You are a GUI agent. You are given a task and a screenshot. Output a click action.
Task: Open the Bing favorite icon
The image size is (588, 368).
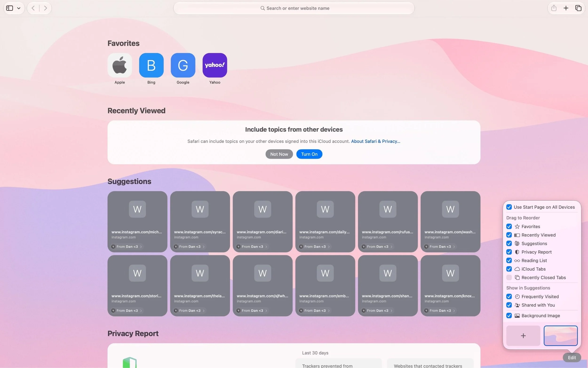(x=151, y=65)
